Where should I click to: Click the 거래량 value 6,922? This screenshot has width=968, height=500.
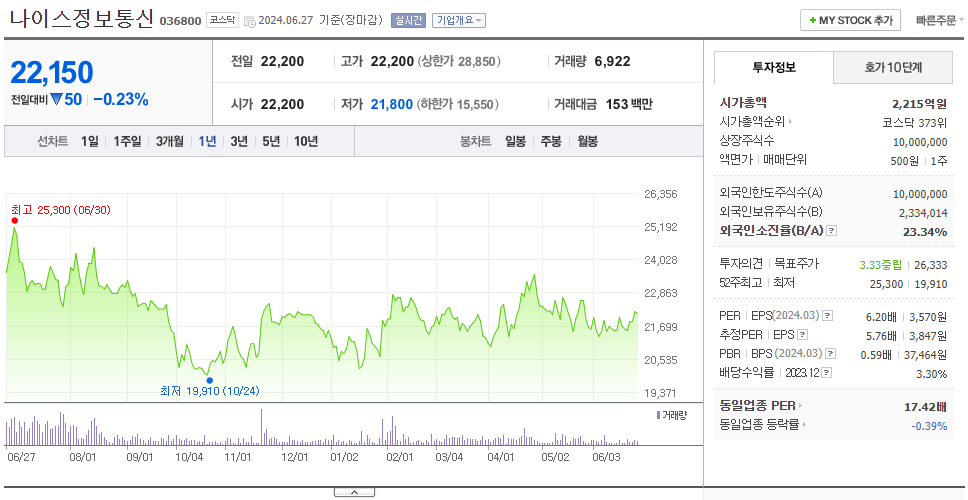tap(612, 61)
